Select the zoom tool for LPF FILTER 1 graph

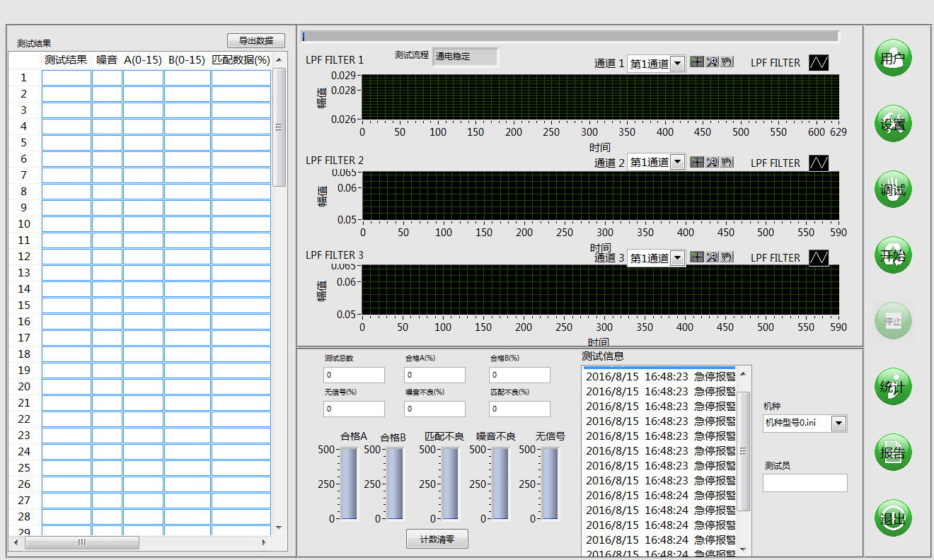pos(712,62)
